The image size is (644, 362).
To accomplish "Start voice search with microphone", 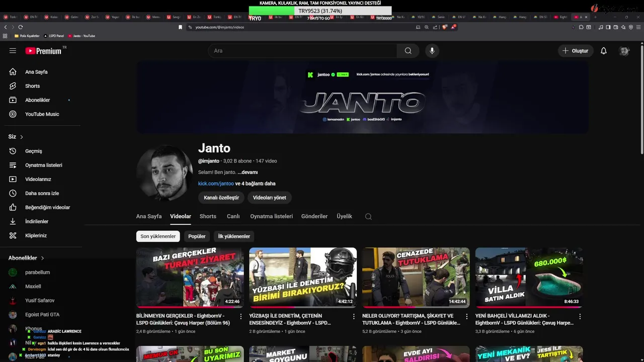I will pyautogui.click(x=432, y=51).
